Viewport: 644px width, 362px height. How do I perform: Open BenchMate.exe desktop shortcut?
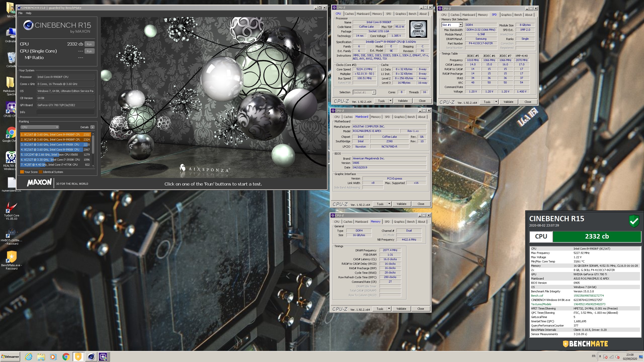click(11, 260)
